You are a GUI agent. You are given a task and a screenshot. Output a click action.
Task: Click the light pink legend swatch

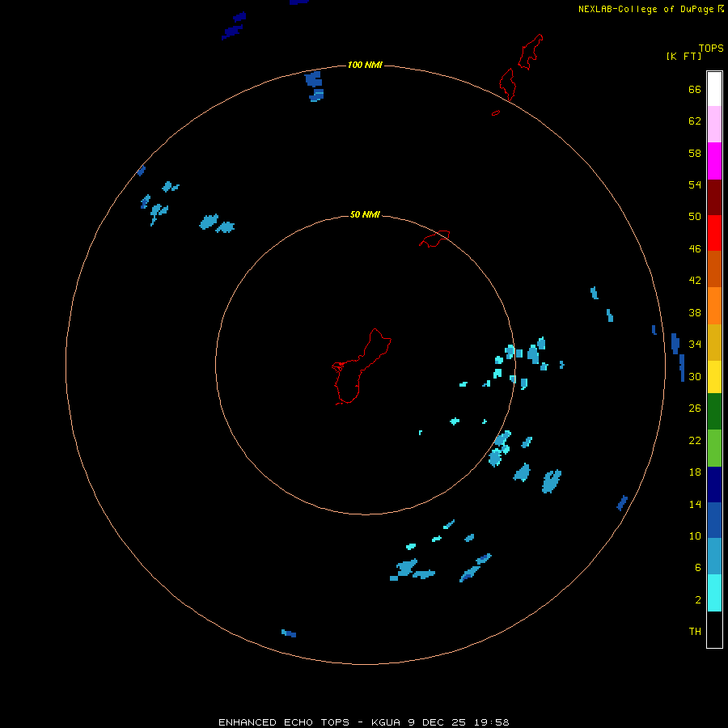point(714,124)
